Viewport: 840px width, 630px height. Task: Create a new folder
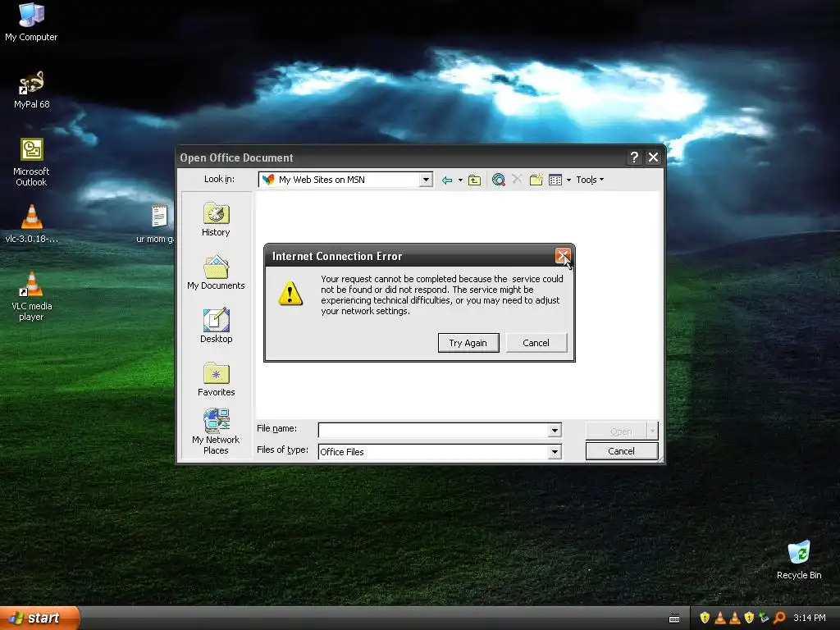click(536, 180)
